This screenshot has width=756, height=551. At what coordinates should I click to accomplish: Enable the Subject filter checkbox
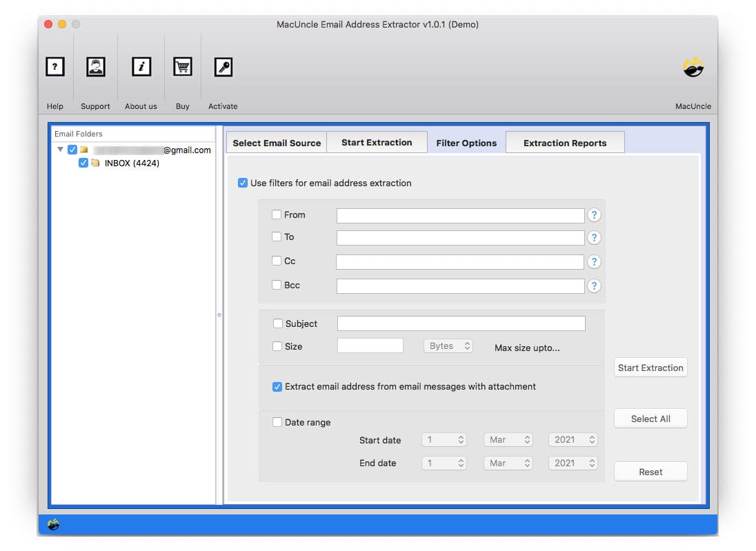(277, 323)
